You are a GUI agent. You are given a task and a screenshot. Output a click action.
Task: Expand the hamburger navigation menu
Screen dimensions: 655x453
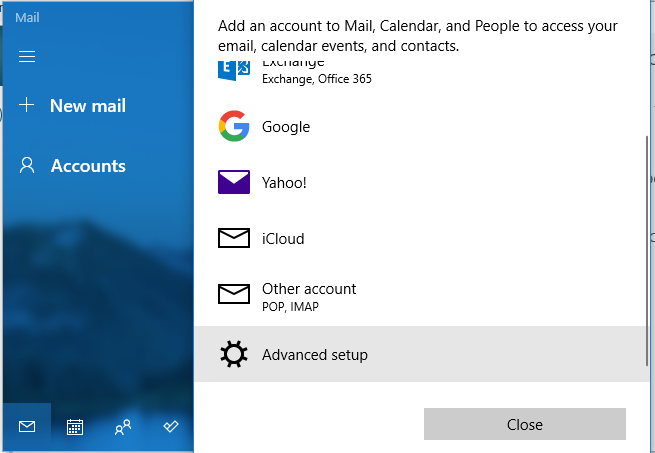pos(27,57)
